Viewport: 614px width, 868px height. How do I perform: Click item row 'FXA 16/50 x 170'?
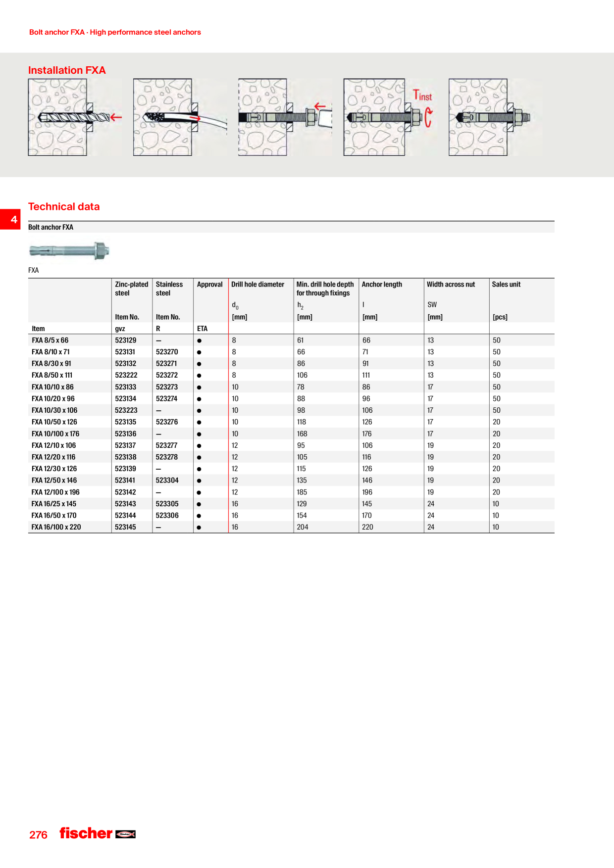(x=291, y=516)
